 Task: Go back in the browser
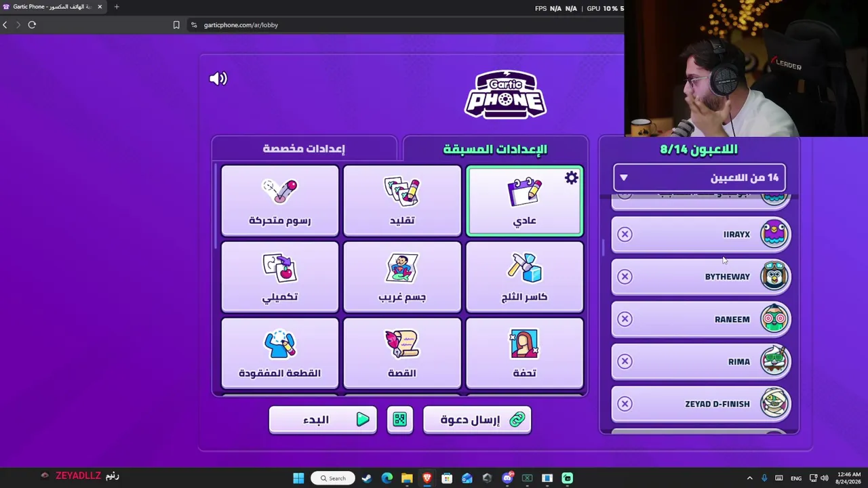click(x=5, y=25)
